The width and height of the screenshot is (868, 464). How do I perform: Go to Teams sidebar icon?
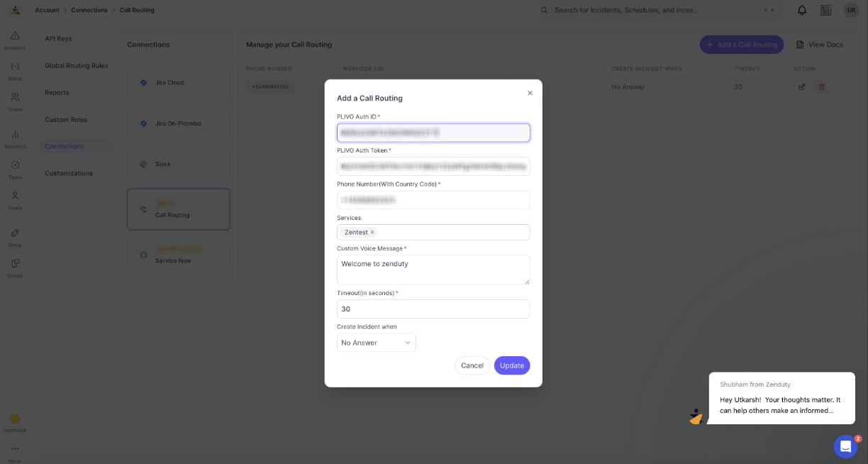click(15, 101)
